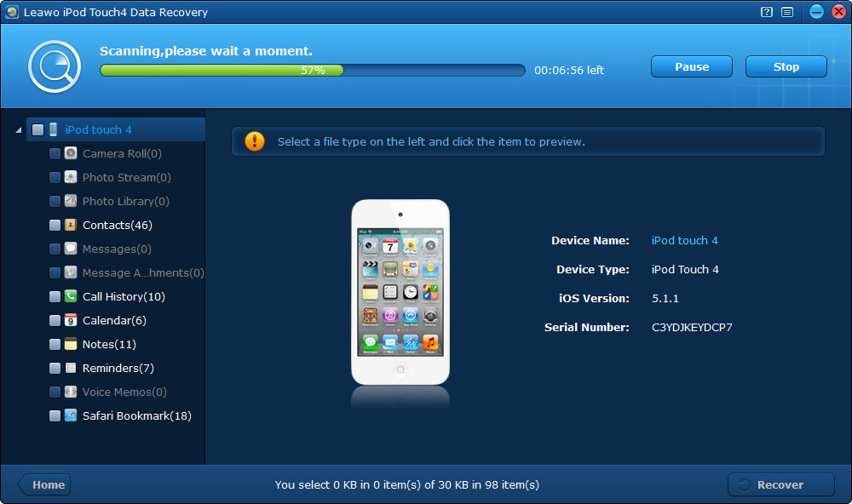Go back to Home
The width and height of the screenshot is (852, 504).
44,484
